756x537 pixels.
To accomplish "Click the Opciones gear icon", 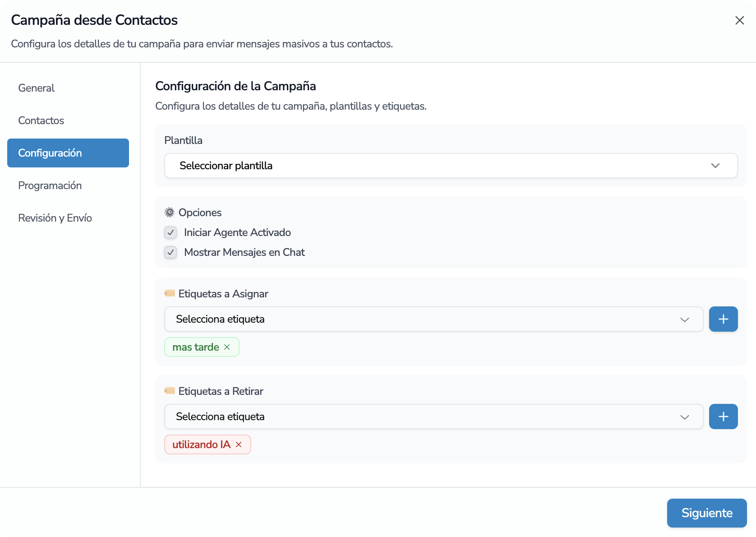I will (170, 212).
